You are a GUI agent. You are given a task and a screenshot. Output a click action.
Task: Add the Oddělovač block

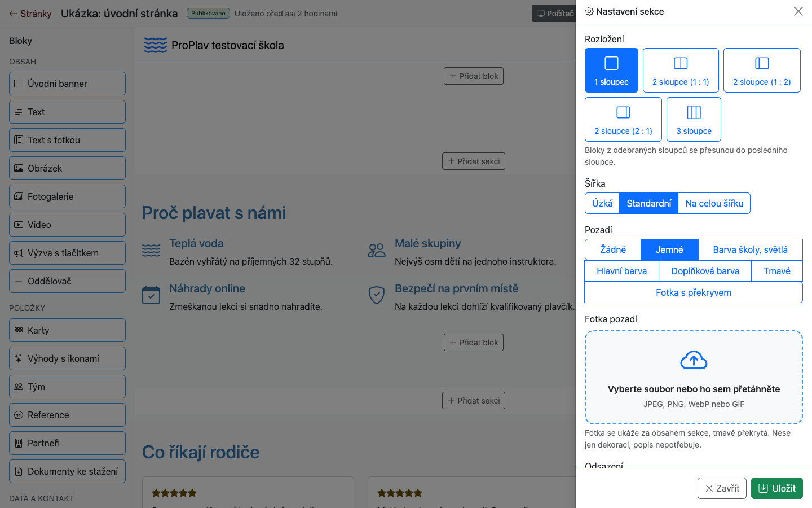67,281
